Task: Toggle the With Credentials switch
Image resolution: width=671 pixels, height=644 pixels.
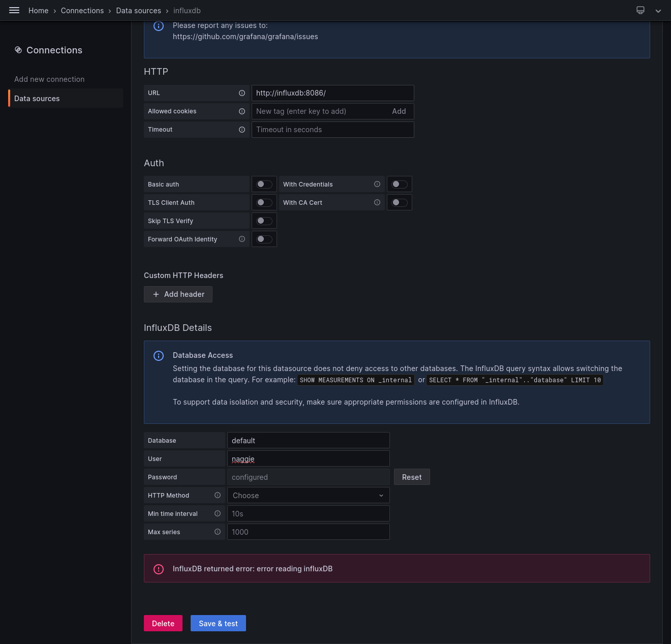Action: click(400, 185)
